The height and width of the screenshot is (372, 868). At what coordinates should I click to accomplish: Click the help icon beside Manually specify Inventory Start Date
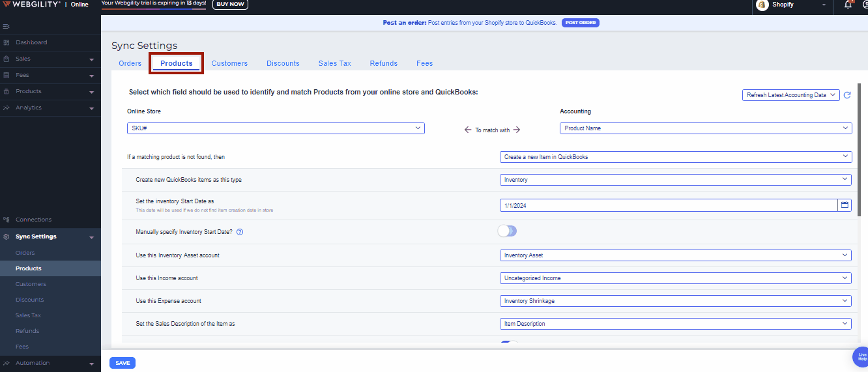[x=240, y=232]
